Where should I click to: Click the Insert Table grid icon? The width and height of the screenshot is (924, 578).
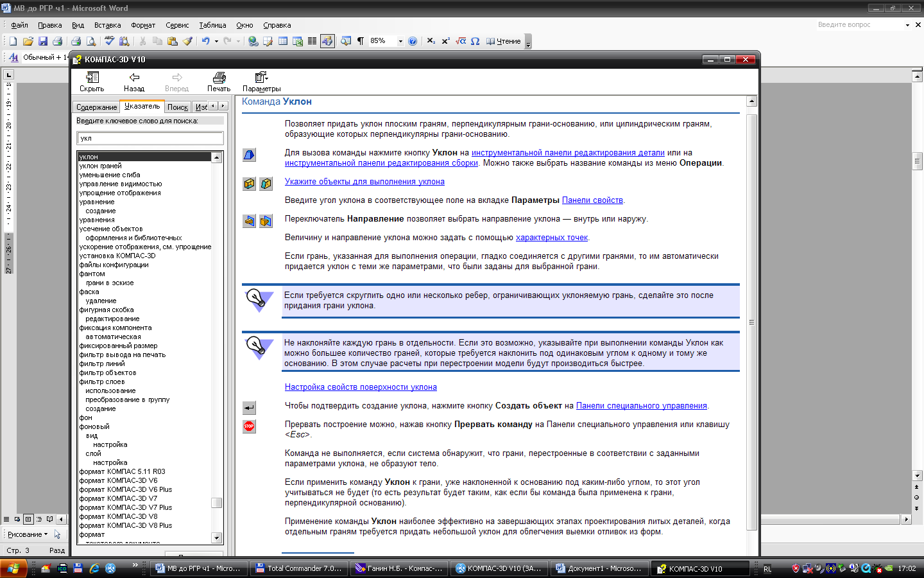coord(283,41)
